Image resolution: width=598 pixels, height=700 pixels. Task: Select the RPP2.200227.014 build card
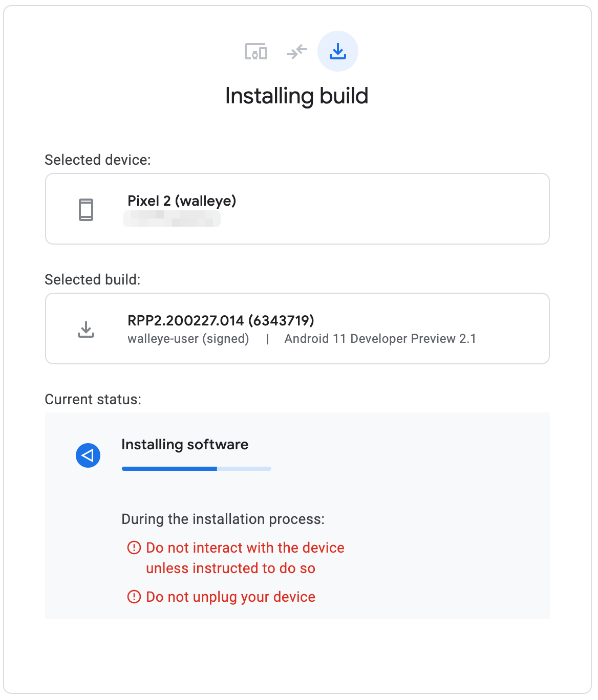click(297, 328)
